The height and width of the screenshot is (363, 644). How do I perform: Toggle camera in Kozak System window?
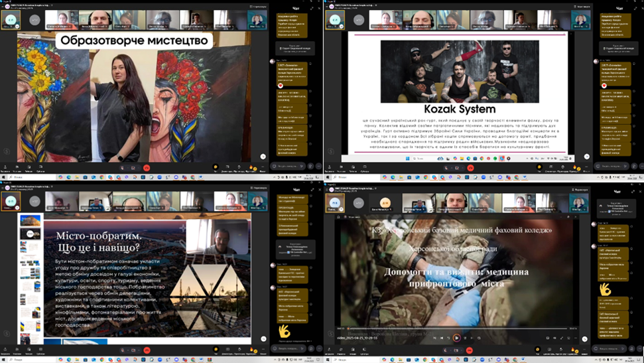pyautogui.click(x=457, y=168)
